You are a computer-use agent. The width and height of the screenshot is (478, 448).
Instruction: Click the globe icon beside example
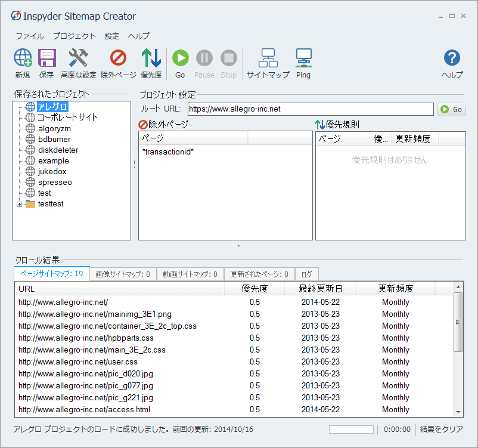tap(30, 160)
